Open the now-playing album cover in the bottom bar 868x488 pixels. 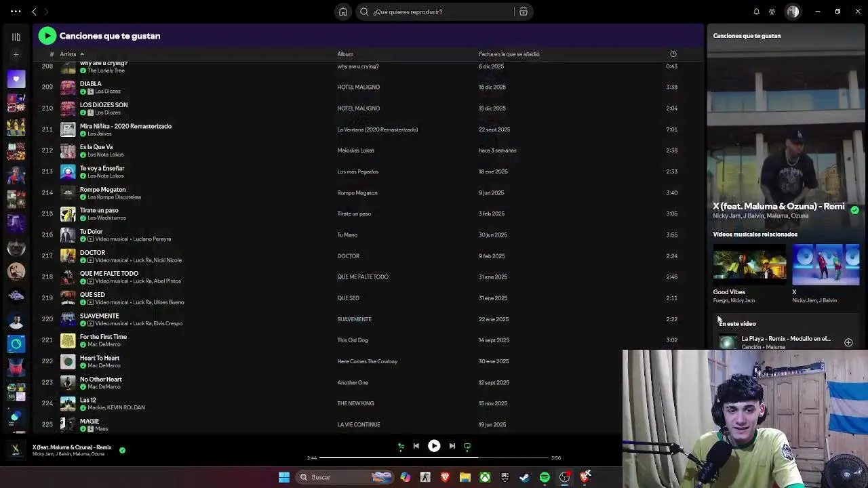click(15, 450)
